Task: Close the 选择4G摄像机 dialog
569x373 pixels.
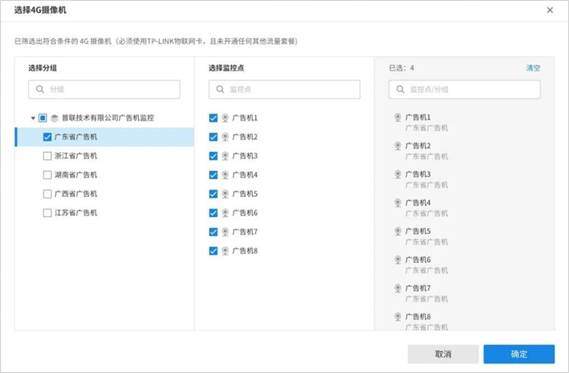Action: pos(550,10)
